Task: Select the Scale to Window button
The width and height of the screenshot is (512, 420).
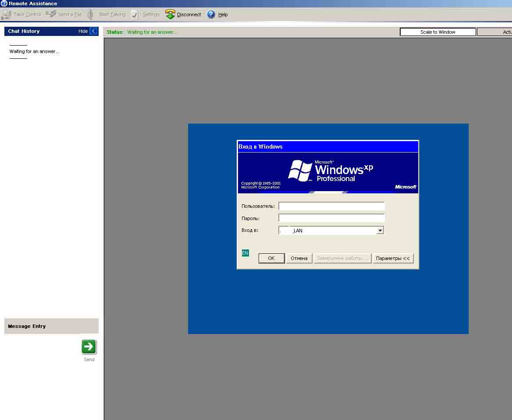Action: coord(438,32)
